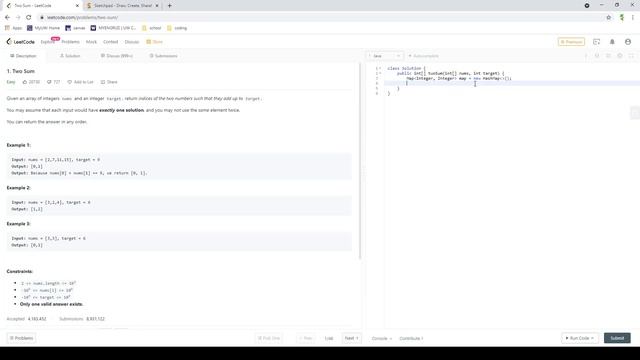The width and height of the screenshot is (640, 360).
Task: Switch to Sketchpad browser tab
Action: point(122,6)
